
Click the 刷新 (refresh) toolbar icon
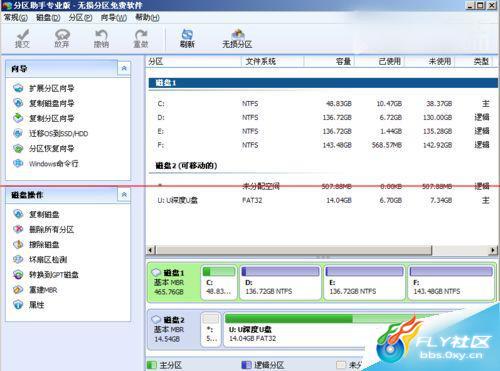[x=187, y=38]
